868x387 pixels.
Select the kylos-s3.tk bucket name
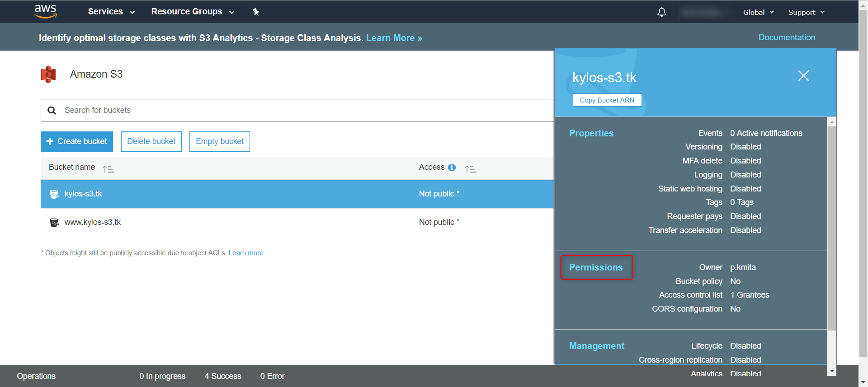coord(83,194)
